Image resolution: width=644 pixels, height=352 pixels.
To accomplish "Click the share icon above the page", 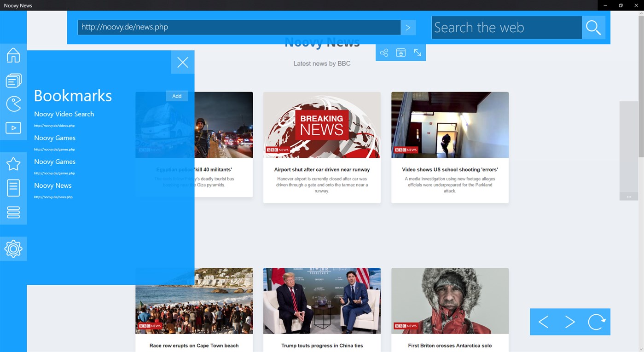I will click(384, 52).
